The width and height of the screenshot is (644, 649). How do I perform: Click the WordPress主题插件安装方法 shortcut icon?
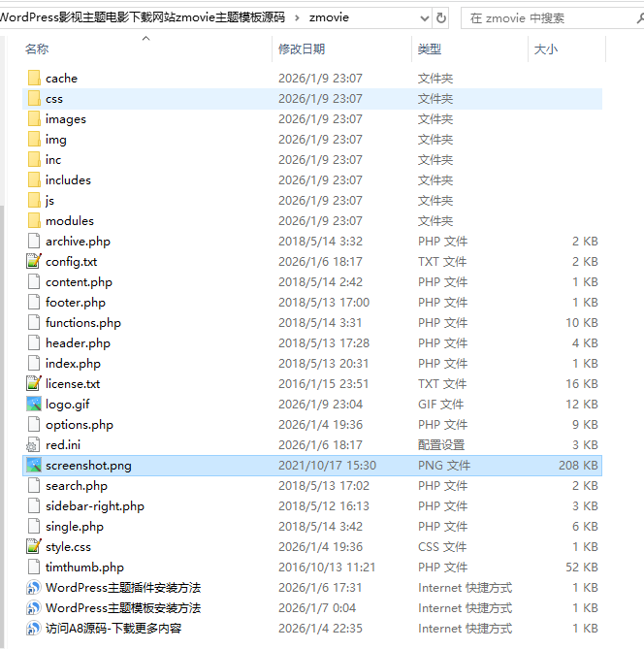pos(34,587)
